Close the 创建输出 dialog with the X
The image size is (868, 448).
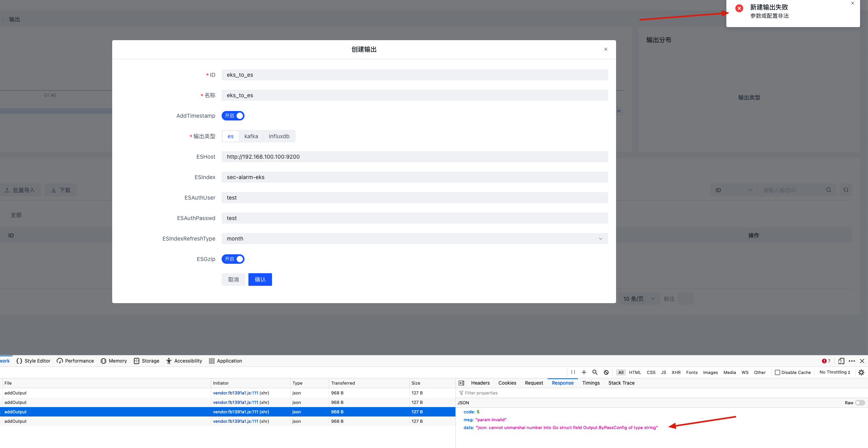[x=605, y=49]
